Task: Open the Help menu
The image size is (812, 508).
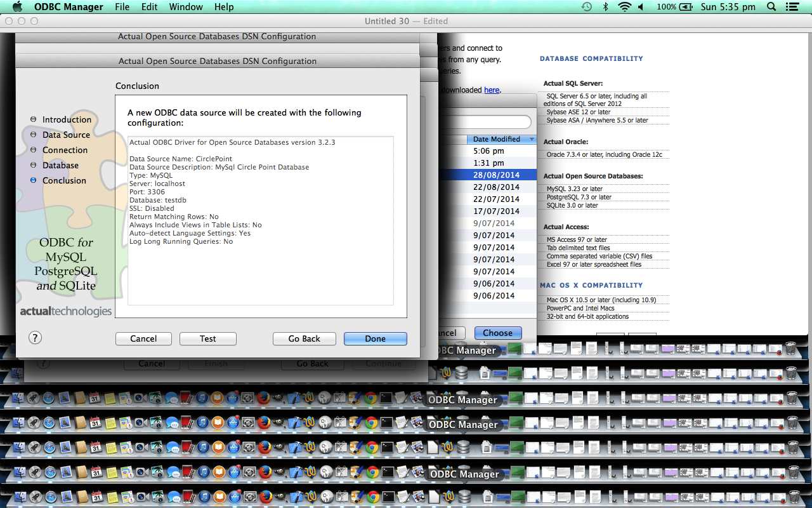Action: coord(224,7)
